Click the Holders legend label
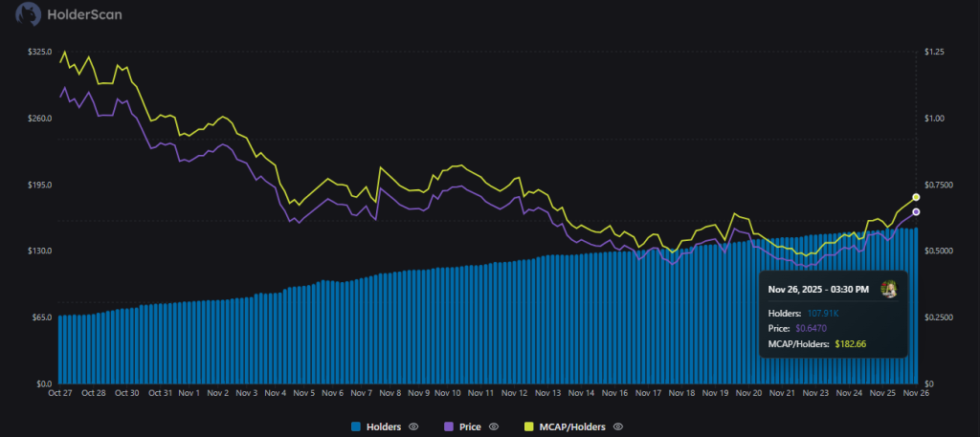This screenshot has height=437, width=980. coord(384,426)
